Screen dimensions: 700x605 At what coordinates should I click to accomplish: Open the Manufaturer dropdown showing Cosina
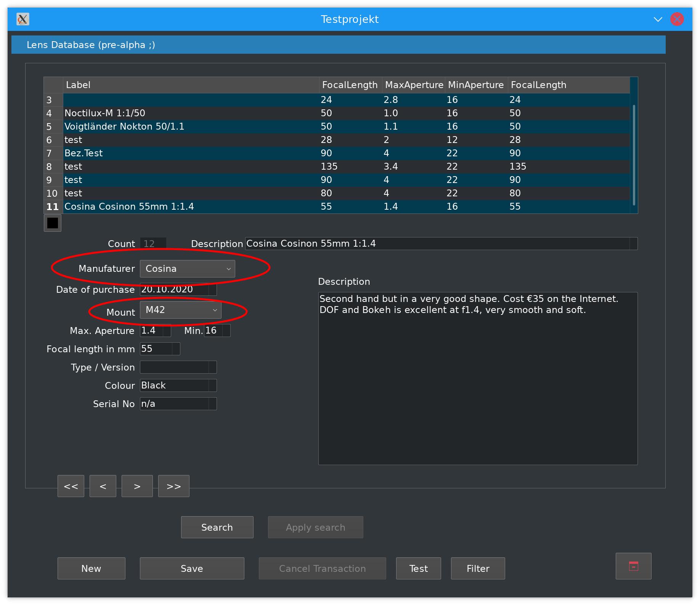pos(187,269)
